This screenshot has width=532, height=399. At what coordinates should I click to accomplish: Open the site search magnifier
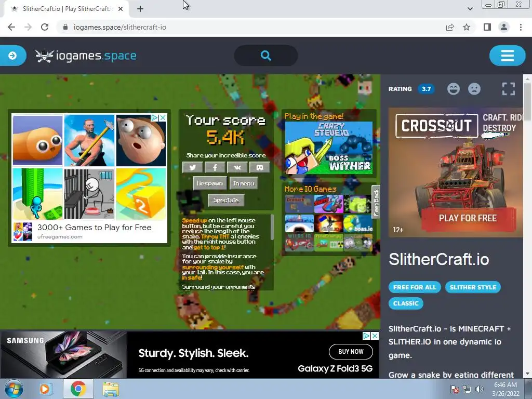(x=266, y=55)
